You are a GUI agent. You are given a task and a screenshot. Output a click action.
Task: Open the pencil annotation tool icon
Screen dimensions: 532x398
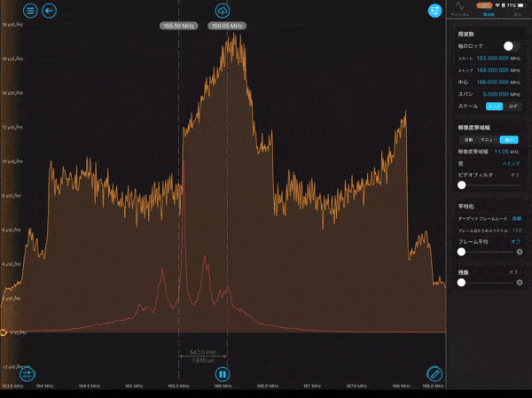point(434,374)
